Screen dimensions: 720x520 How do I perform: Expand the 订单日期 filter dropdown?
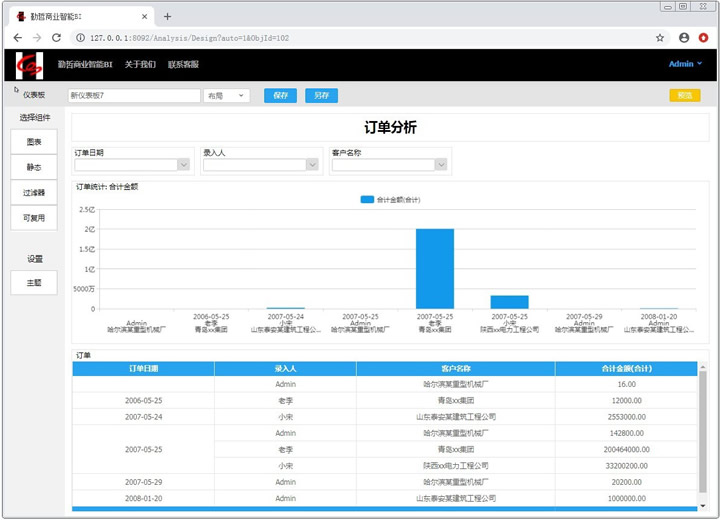tap(183, 165)
